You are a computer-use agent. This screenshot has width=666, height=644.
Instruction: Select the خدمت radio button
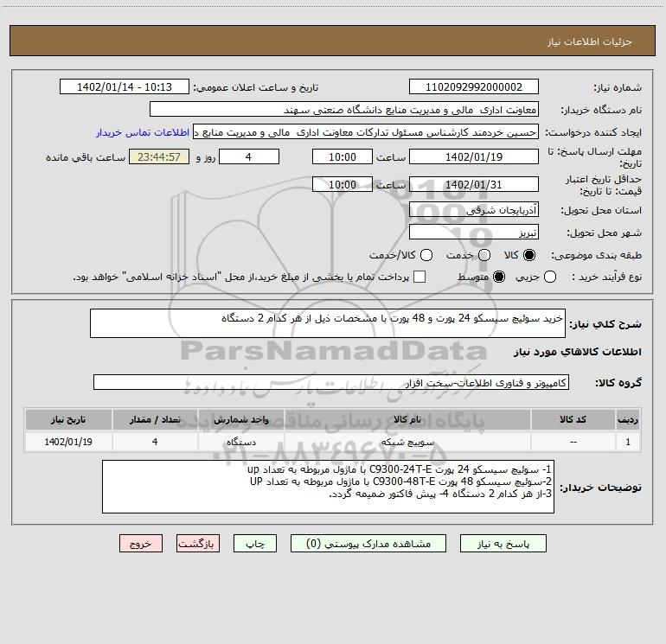pos(484,255)
